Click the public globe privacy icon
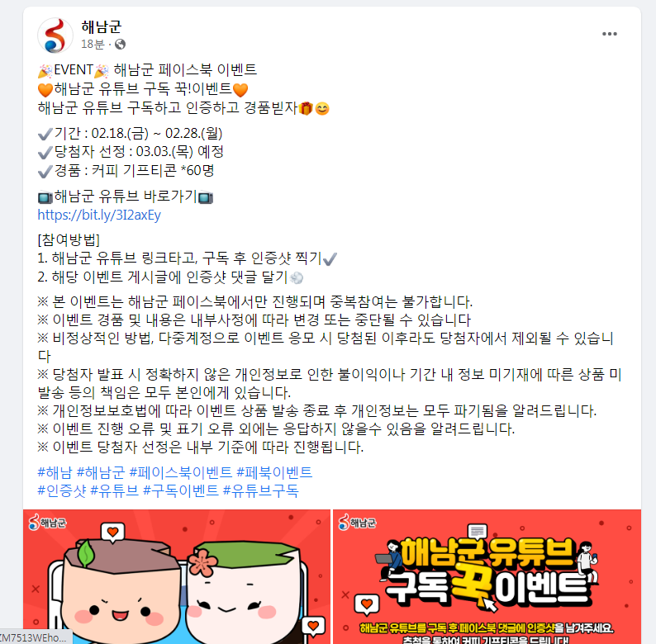The image size is (656, 644). click(x=120, y=45)
